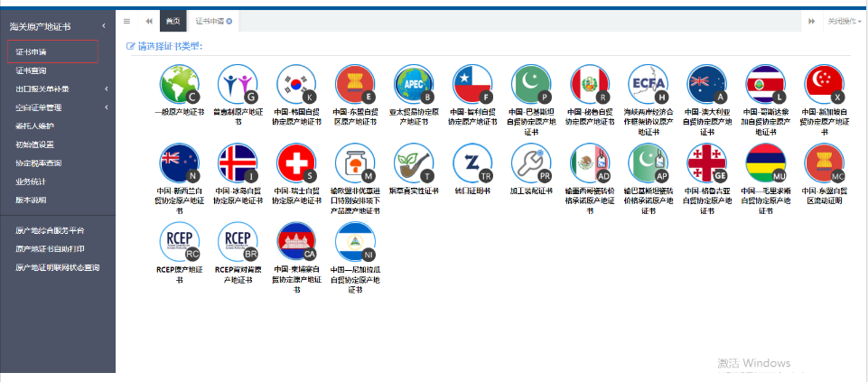Open 中国-东盟自贸区流动证明 icon marked MC

pos(825,163)
